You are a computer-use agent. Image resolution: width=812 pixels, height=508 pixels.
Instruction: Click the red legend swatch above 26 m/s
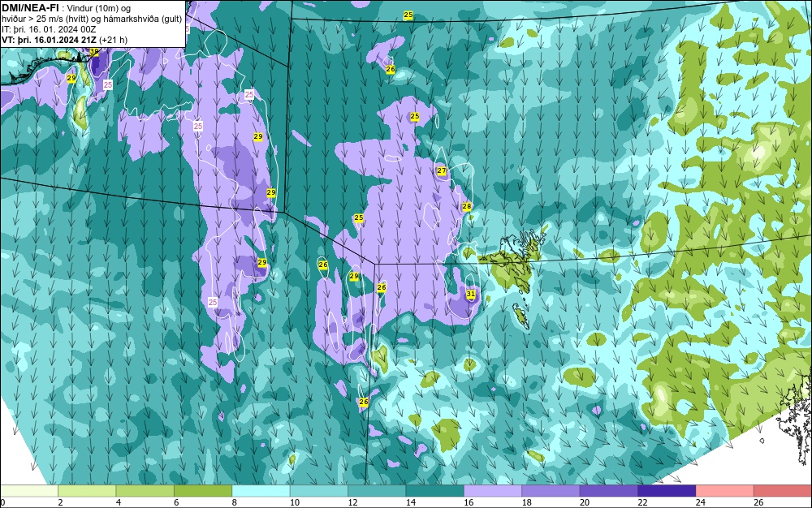click(x=783, y=491)
